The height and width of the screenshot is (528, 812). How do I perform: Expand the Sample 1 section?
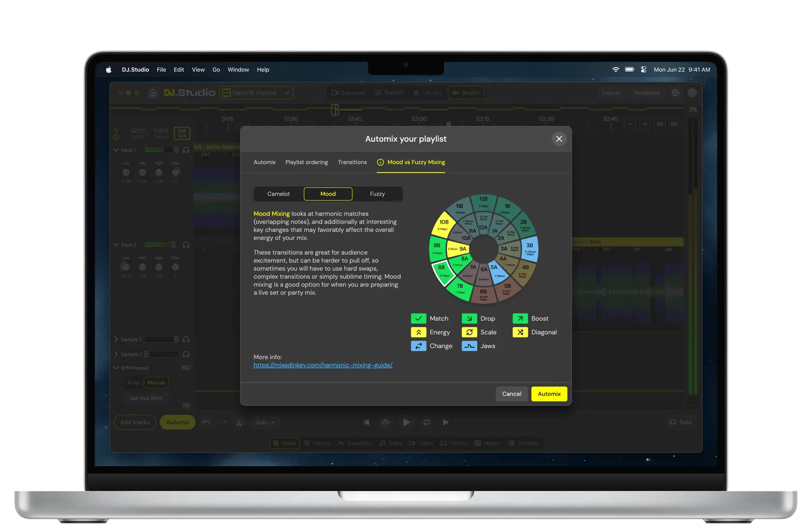116,340
